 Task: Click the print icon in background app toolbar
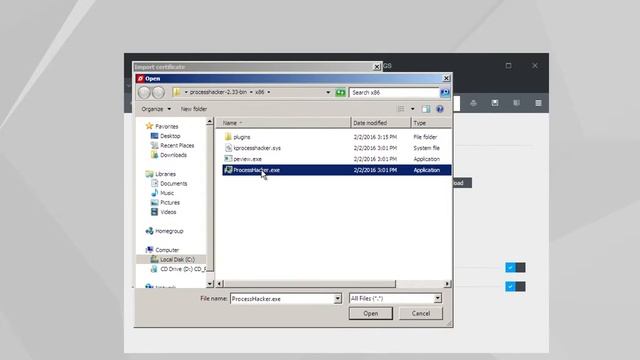pyautogui.click(x=473, y=103)
